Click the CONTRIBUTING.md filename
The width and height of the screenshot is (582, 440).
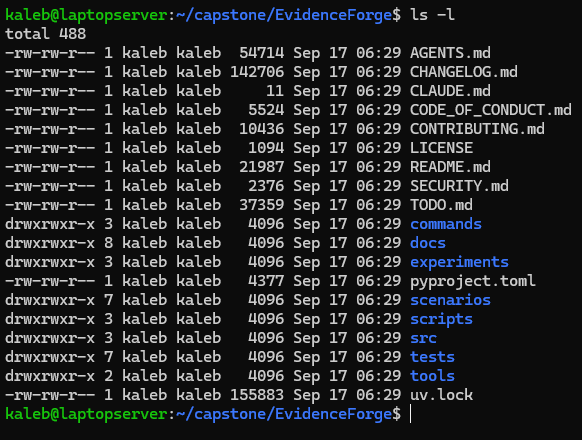click(477, 129)
